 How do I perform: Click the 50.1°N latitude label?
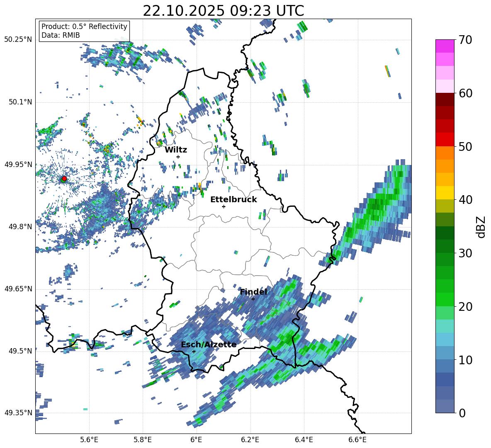click(x=20, y=102)
